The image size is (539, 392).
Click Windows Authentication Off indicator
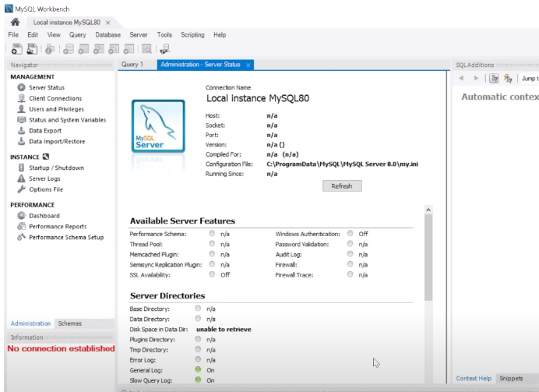pos(350,234)
